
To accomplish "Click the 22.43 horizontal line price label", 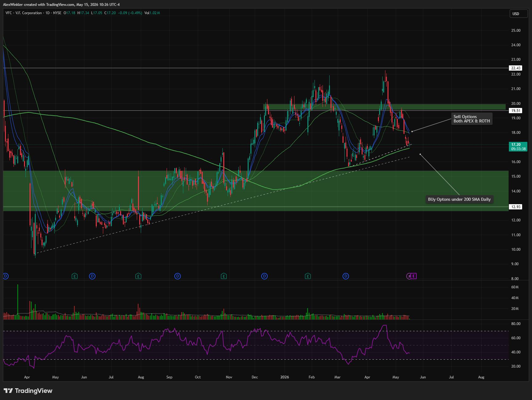I will point(516,68).
